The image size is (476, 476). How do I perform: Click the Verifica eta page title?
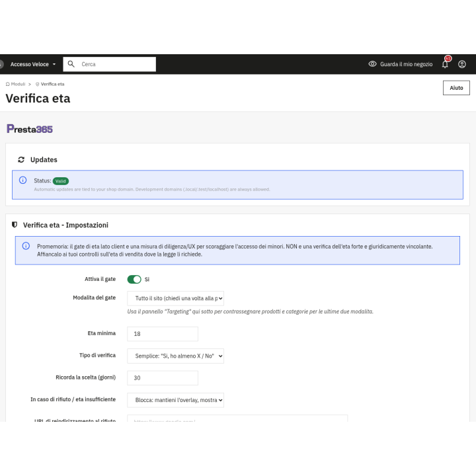[x=38, y=99]
